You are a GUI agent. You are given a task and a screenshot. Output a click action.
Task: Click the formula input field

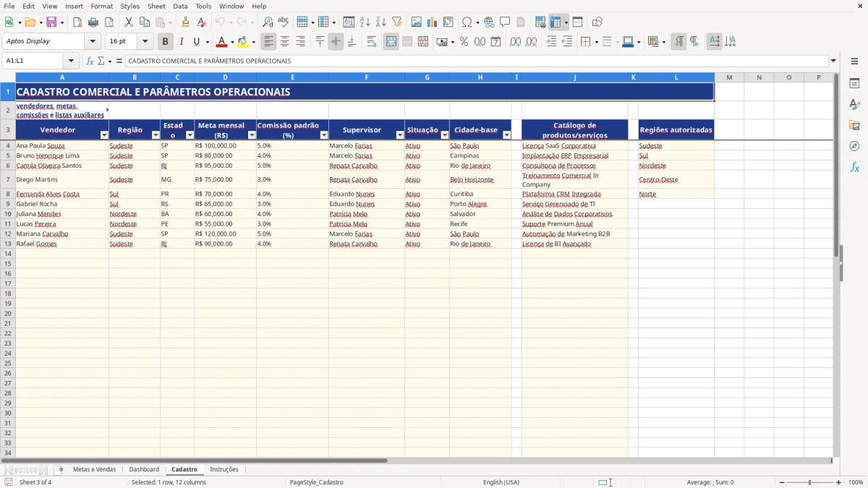[x=477, y=61]
